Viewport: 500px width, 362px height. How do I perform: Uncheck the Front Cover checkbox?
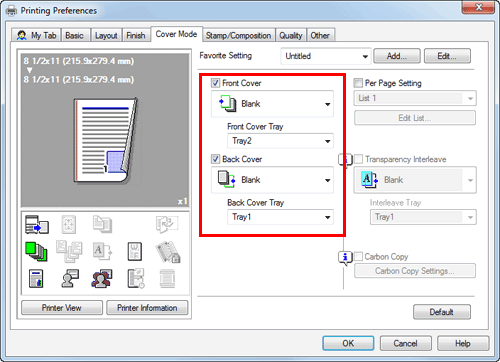216,83
